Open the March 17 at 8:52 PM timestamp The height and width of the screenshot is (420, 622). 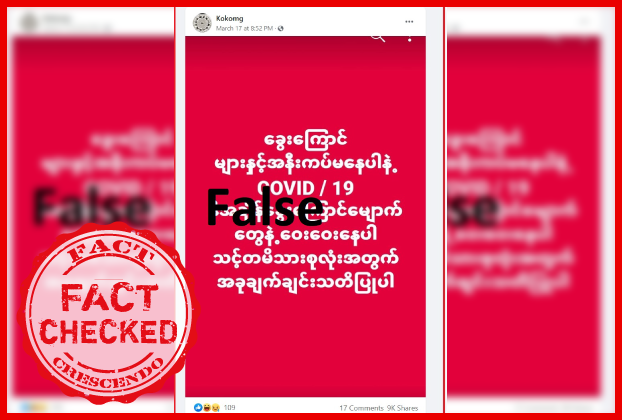click(x=244, y=29)
